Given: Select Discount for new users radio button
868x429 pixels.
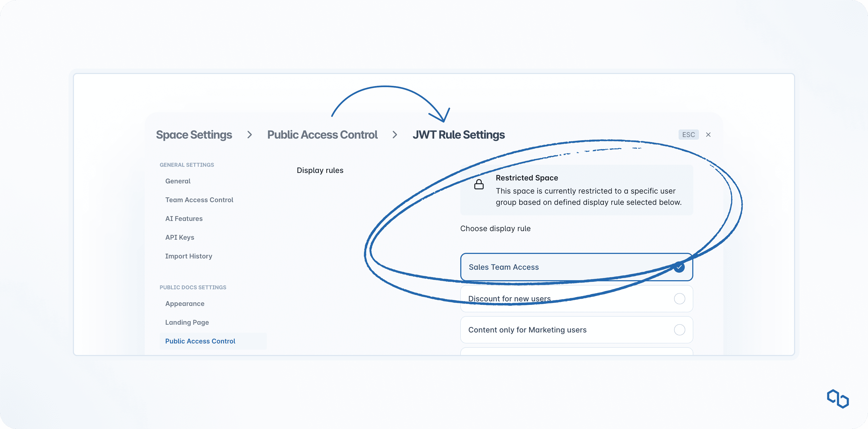Looking at the screenshot, I should coord(679,298).
